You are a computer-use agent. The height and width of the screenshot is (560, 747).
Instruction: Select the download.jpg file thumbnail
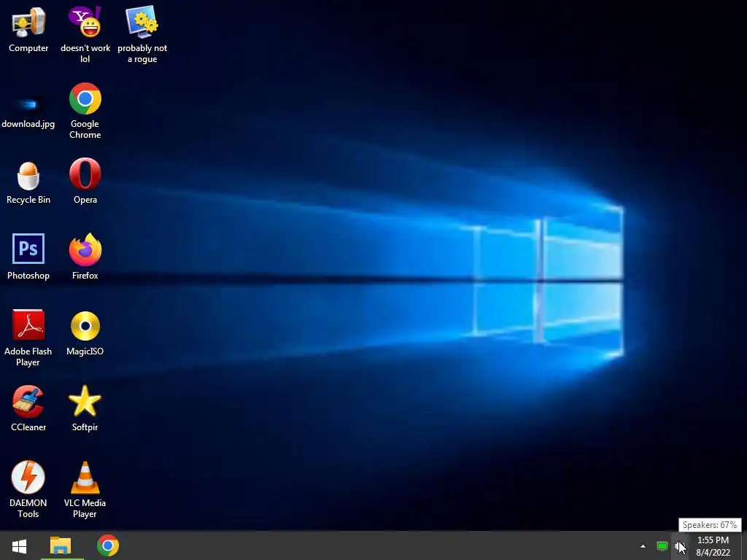28,104
